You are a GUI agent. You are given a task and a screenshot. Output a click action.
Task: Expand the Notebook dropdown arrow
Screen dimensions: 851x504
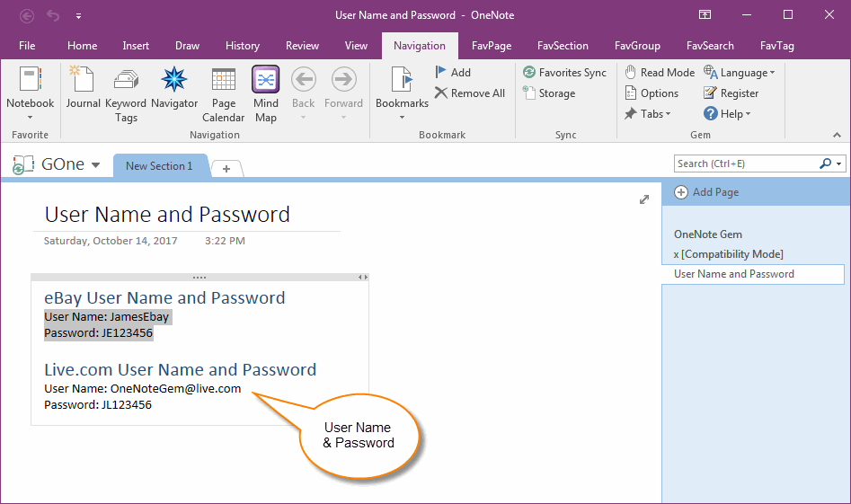(x=31, y=117)
